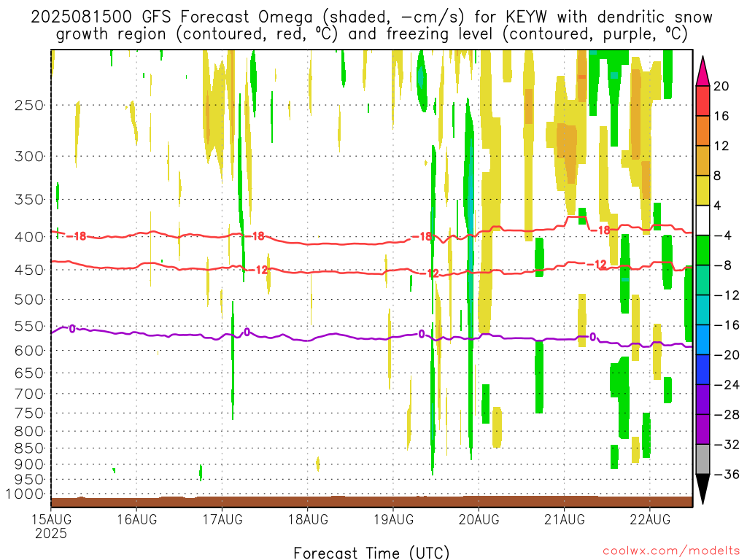Click the Forecast Time (UTC) axis title
Image resolution: width=747 pixels, height=560 pixels.
click(x=371, y=553)
